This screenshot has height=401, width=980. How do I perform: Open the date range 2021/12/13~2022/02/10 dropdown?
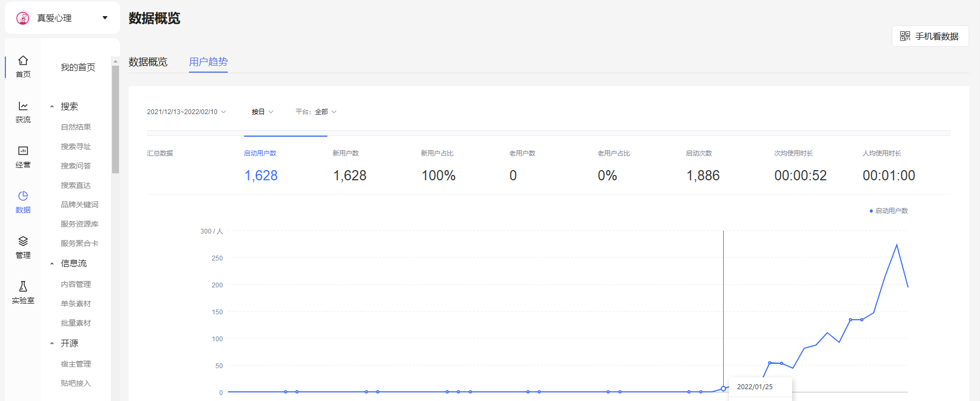(x=186, y=112)
